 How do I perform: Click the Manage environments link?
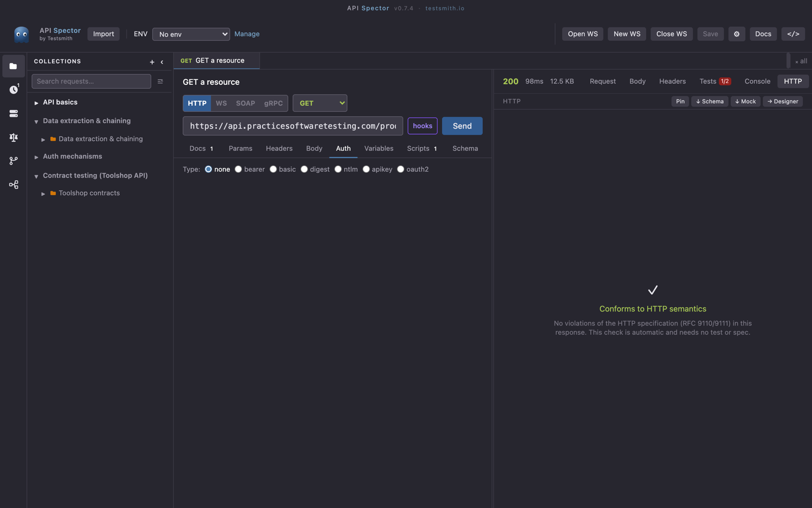click(247, 34)
